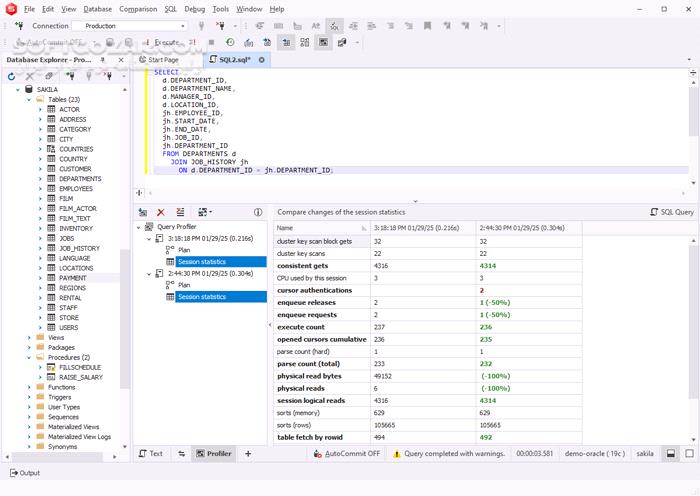
Task: Click the STAFF table icon
Action: (x=51, y=308)
